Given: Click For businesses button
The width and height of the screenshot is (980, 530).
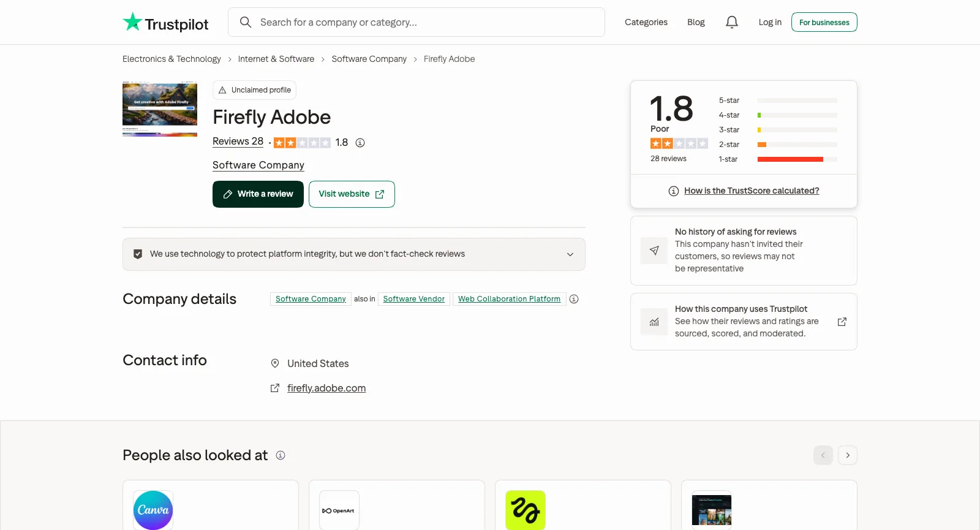Looking at the screenshot, I should click(x=824, y=22).
